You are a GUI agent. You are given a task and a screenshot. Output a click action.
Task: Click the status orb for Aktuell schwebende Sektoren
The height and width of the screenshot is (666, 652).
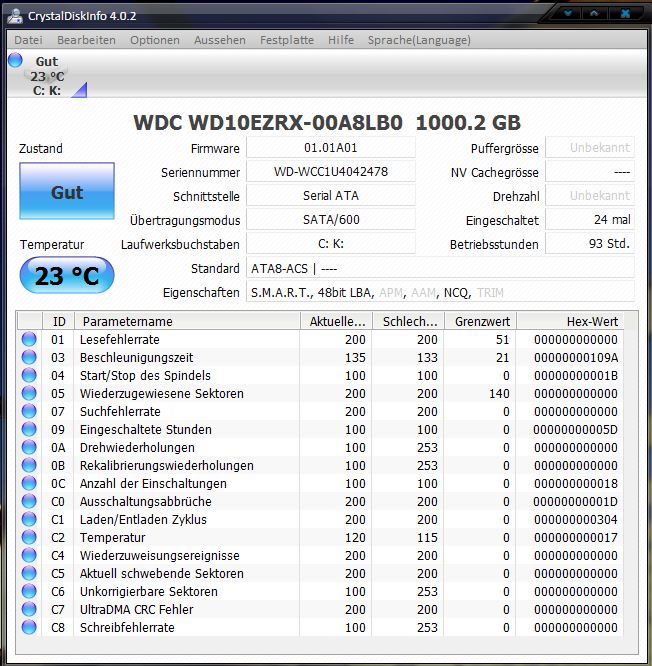tap(29, 573)
